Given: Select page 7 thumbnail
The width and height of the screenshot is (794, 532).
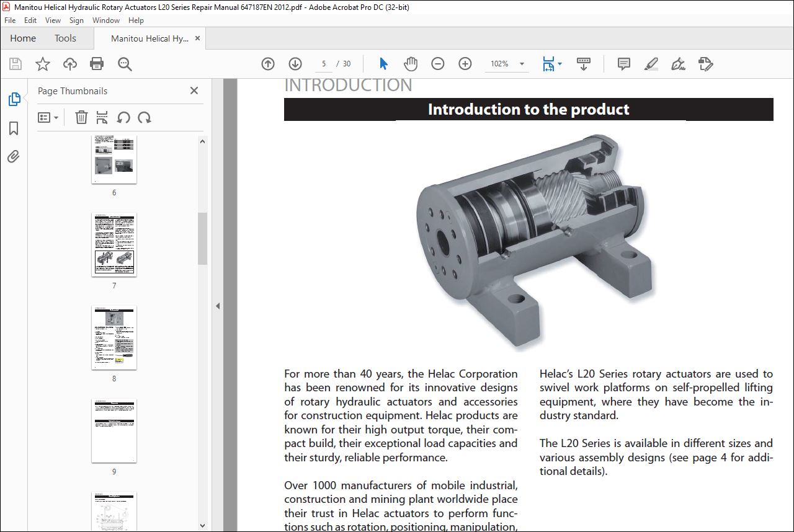Looking at the screenshot, I should 114,244.
